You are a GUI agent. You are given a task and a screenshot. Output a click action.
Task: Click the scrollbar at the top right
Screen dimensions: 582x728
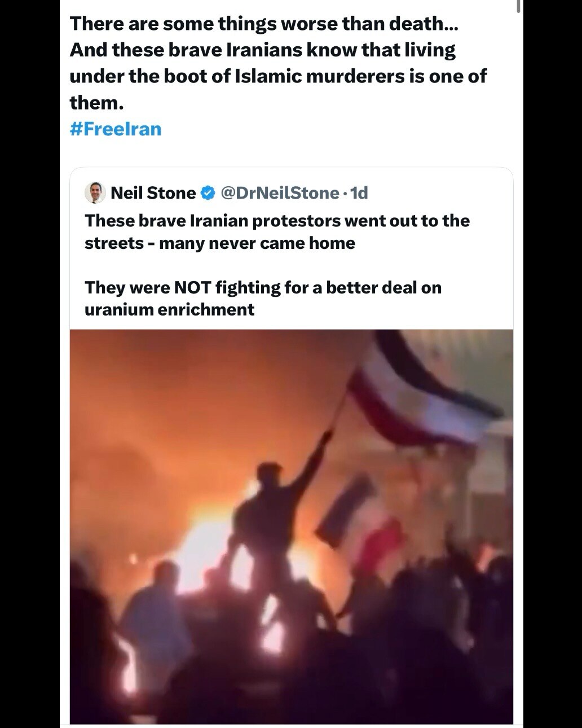(x=518, y=6)
